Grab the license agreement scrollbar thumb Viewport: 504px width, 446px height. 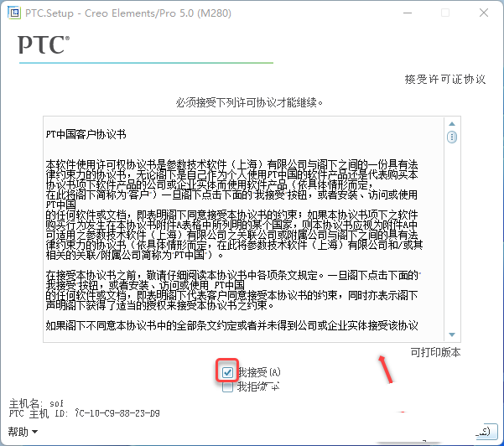(452, 137)
